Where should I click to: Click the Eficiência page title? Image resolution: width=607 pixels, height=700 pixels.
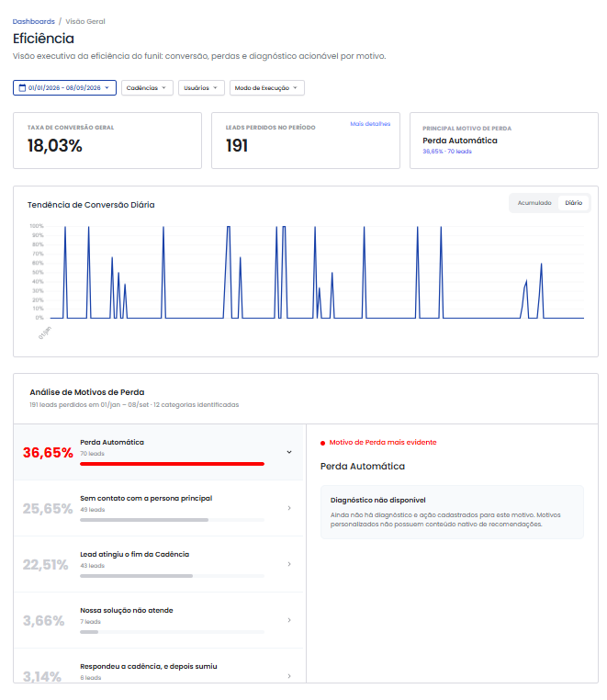click(43, 39)
